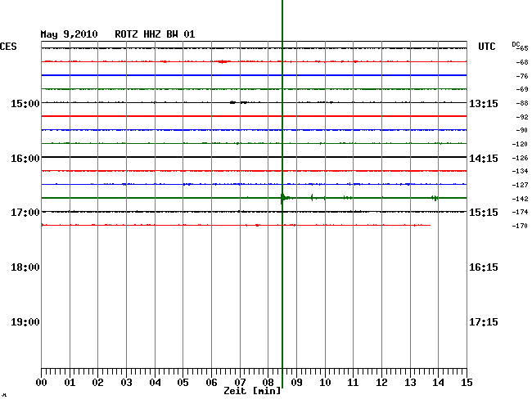Click the 16:15 UTC time label

[x=484, y=267]
